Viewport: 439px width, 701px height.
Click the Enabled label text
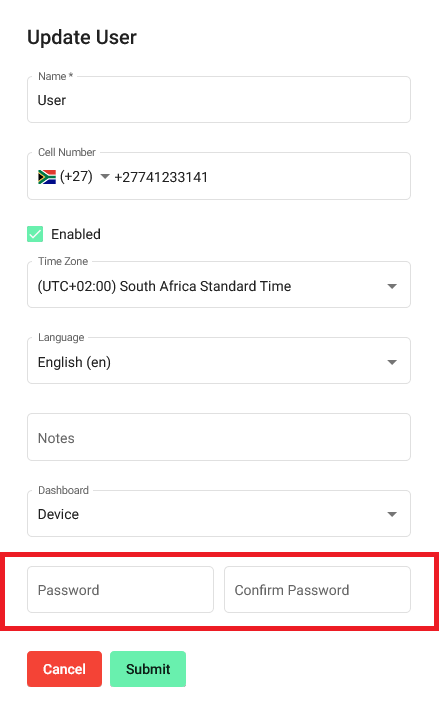[76, 234]
